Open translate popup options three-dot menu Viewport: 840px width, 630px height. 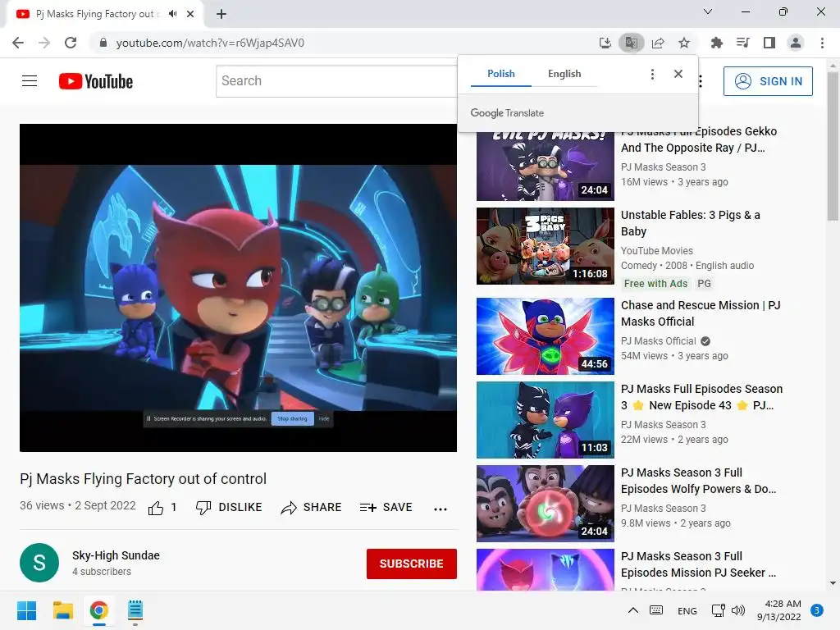click(652, 74)
